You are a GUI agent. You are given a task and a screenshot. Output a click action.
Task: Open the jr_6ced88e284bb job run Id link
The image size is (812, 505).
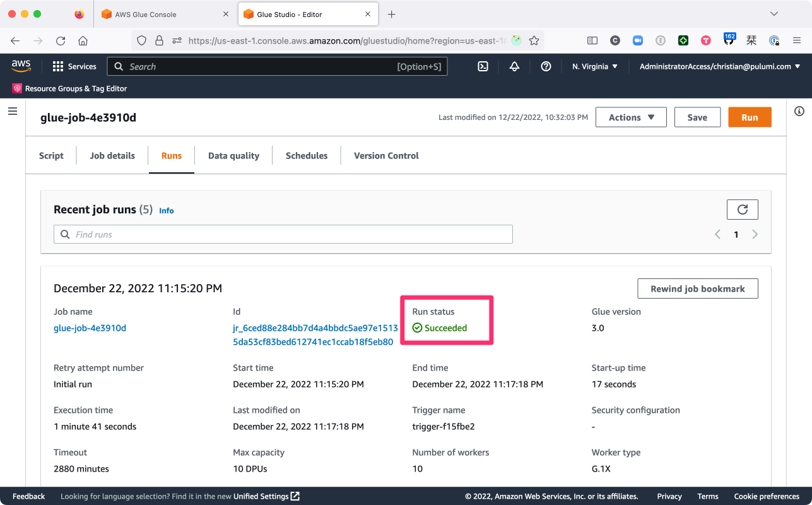tap(315, 335)
